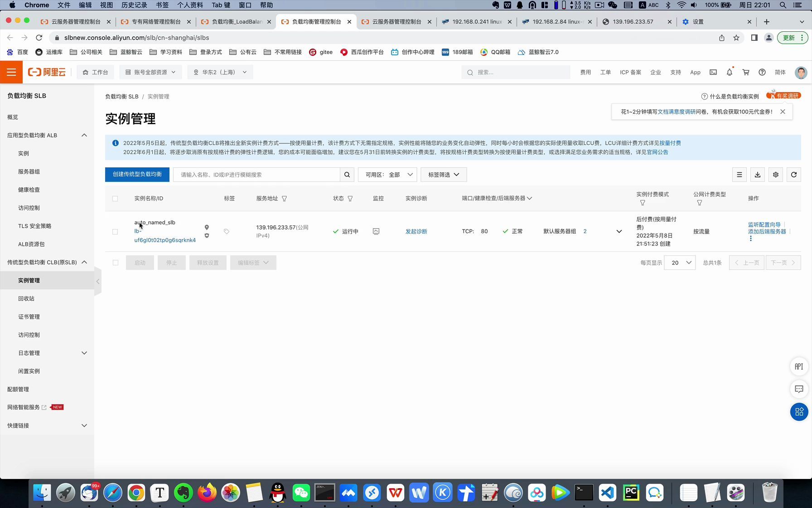Viewport: 812px width, 508px height.
Task: Click the browser address bar
Action: pos(381,38)
